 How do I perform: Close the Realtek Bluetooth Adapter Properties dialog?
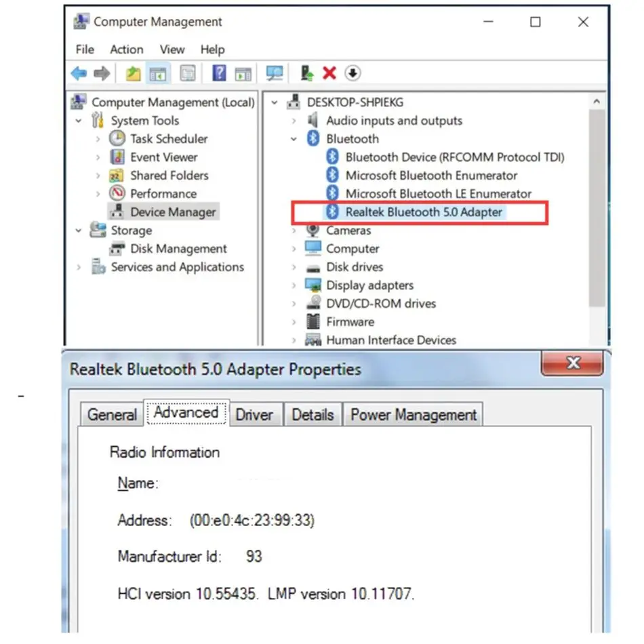pyautogui.click(x=573, y=363)
